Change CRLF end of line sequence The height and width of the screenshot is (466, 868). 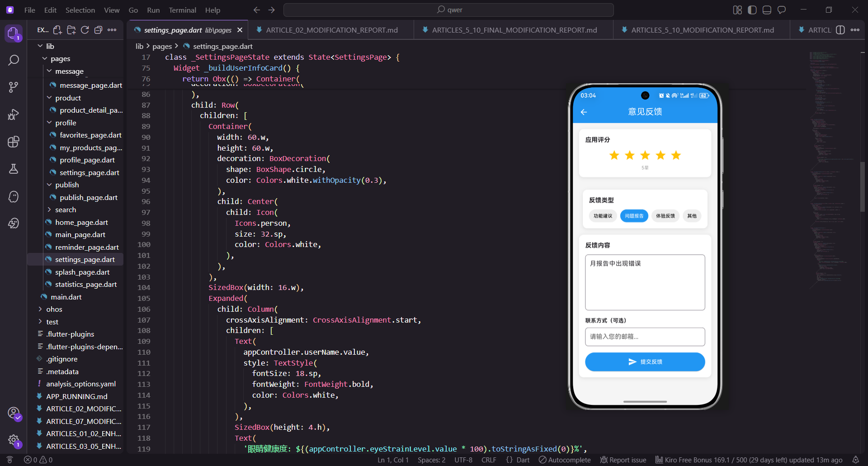click(x=489, y=460)
